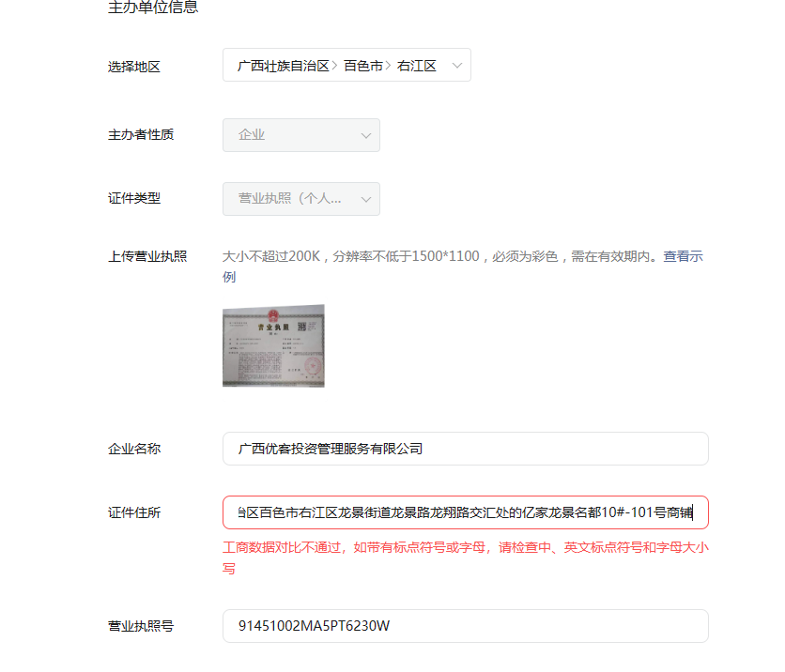Click the 主办单位信息 section heading
The height and width of the screenshot is (672, 785).
153,7
